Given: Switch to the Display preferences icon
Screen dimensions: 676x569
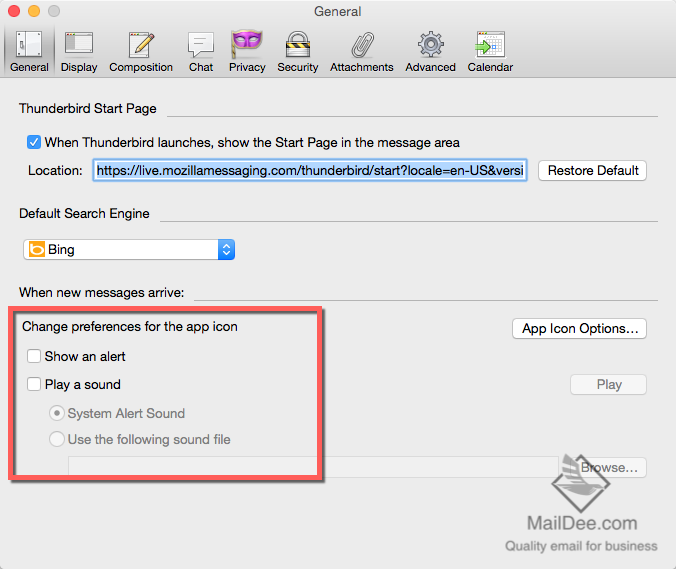Looking at the screenshot, I should tap(79, 43).
